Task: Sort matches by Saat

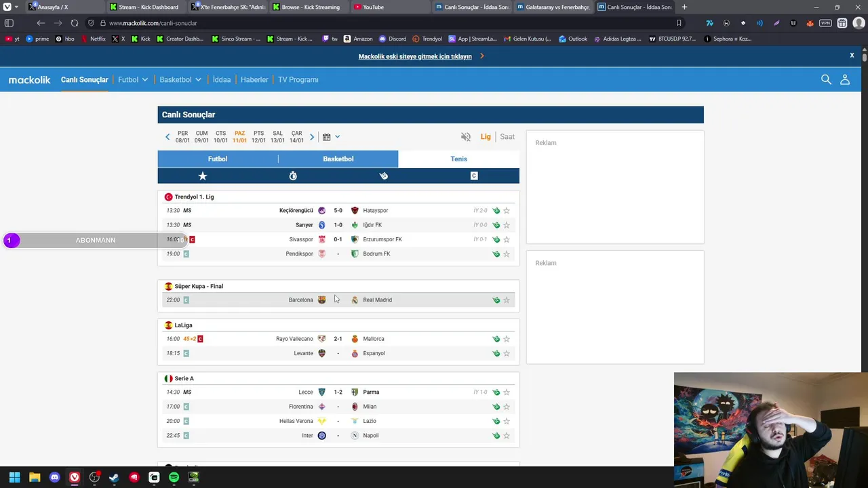Action: pyautogui.click(x=507, y=137)
